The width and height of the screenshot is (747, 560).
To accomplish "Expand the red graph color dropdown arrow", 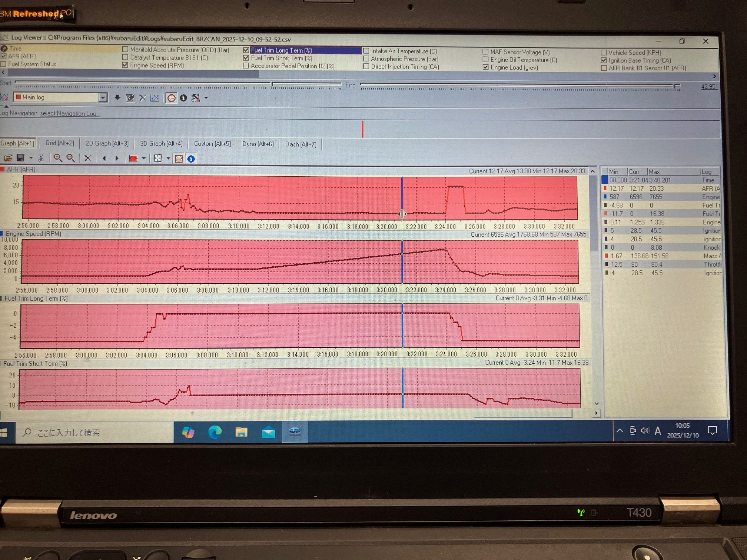I will pyautogui.click(x=144, y=159).
